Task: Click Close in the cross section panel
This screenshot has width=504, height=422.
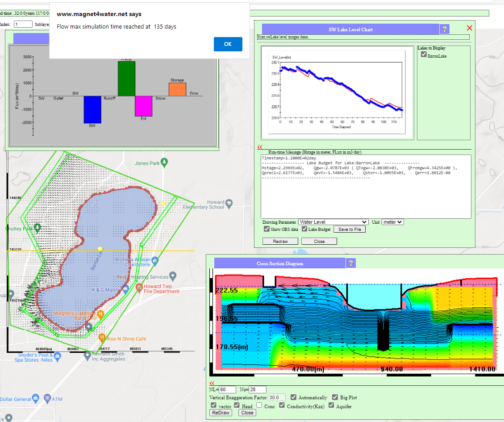Action: coord(247,413)
